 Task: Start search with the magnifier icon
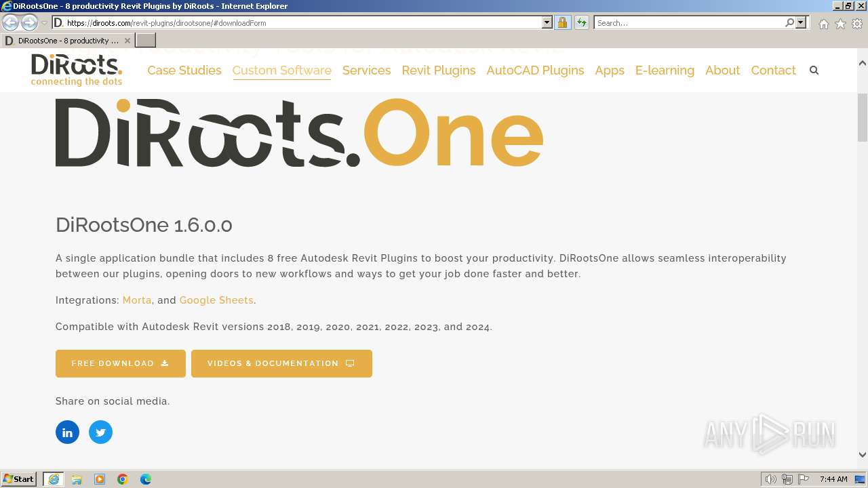pos(789,22)
